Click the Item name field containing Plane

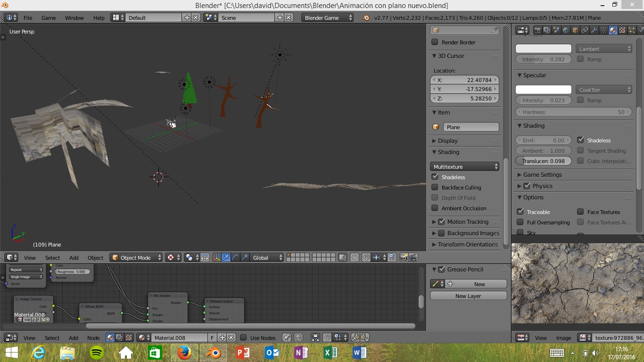click(471, 127)
